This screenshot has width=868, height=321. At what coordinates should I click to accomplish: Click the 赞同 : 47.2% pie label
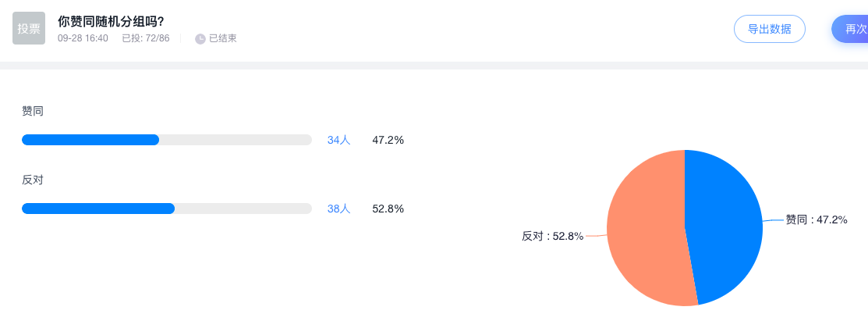pos(816,219)
